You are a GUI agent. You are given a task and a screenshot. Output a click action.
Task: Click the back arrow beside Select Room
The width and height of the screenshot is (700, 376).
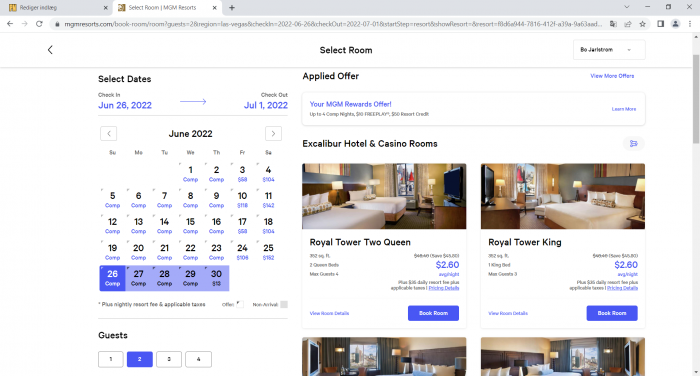50,50
